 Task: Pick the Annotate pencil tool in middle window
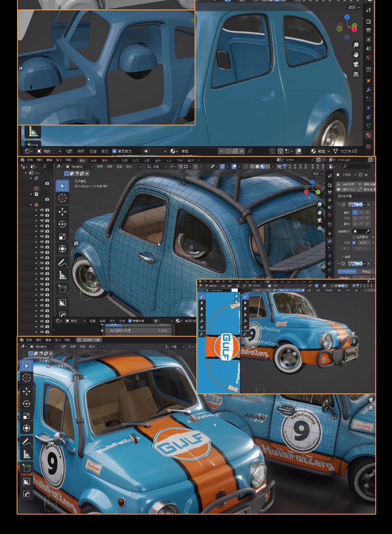62,262
